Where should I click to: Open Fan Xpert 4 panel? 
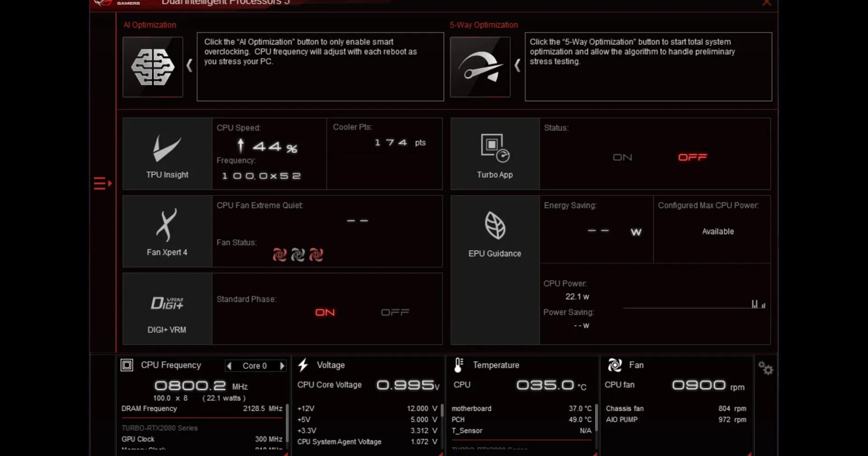[x=167, y=231]
